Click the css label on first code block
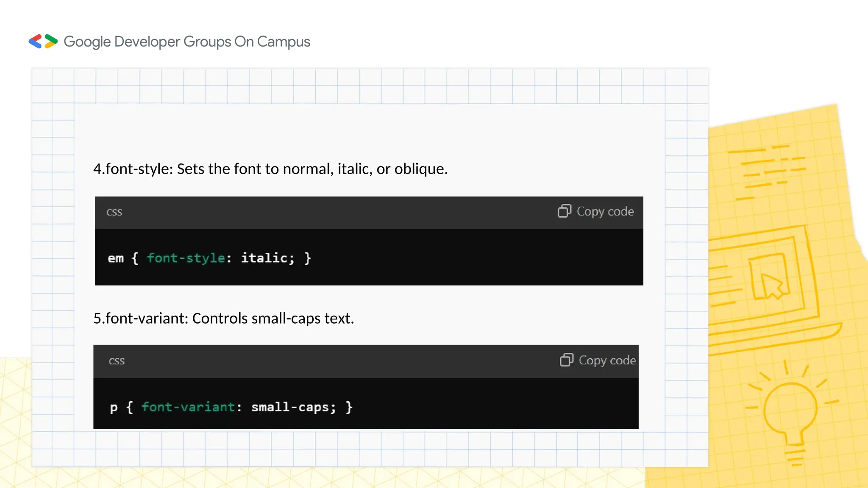The height and width of the screenshot is (488, 868). [x=114, y=212]
